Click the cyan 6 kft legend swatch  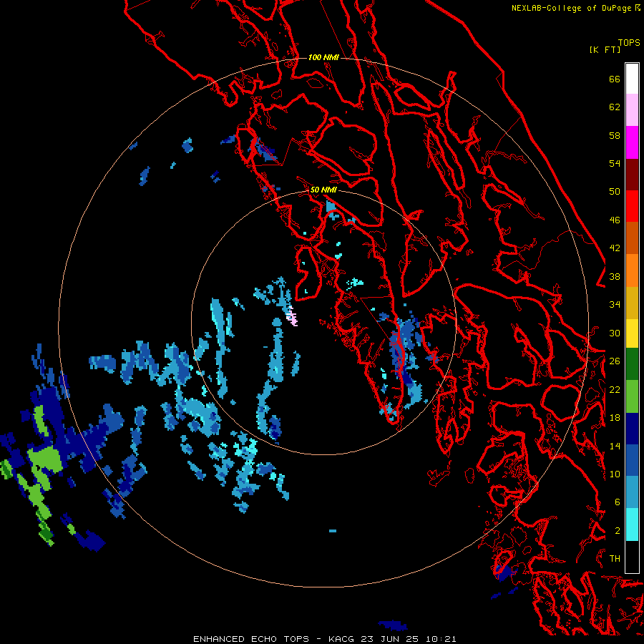coord(632,525)
